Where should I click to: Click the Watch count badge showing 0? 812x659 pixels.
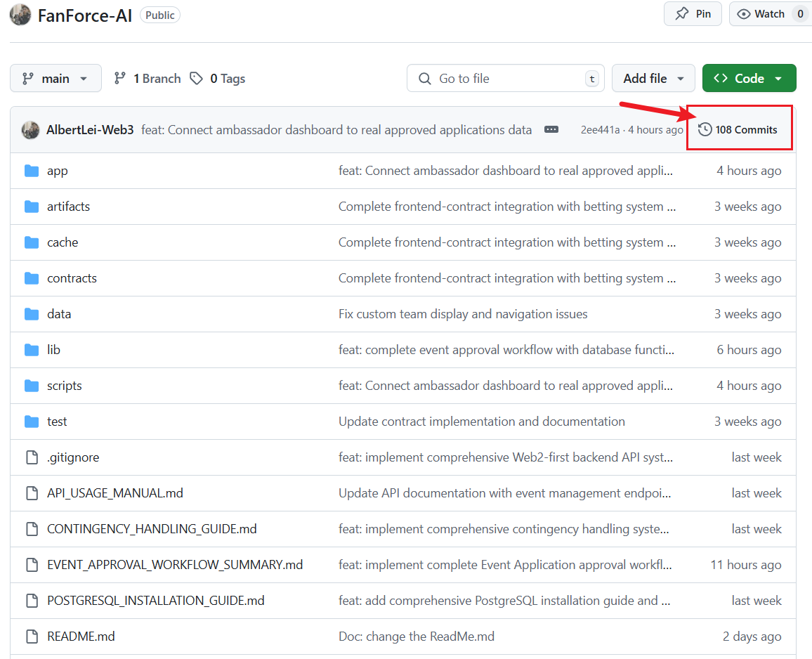[x=800, y=14]
